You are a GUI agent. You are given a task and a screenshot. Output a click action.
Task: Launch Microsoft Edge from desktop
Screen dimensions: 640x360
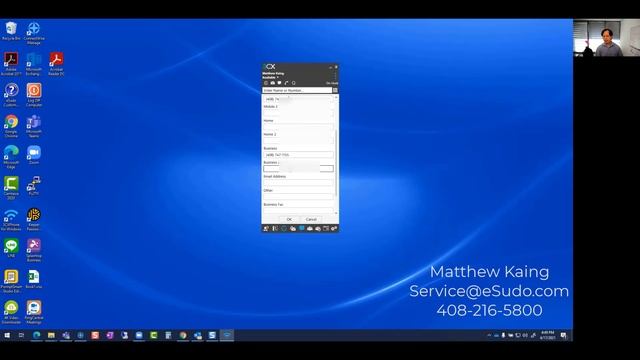[11, 157]
